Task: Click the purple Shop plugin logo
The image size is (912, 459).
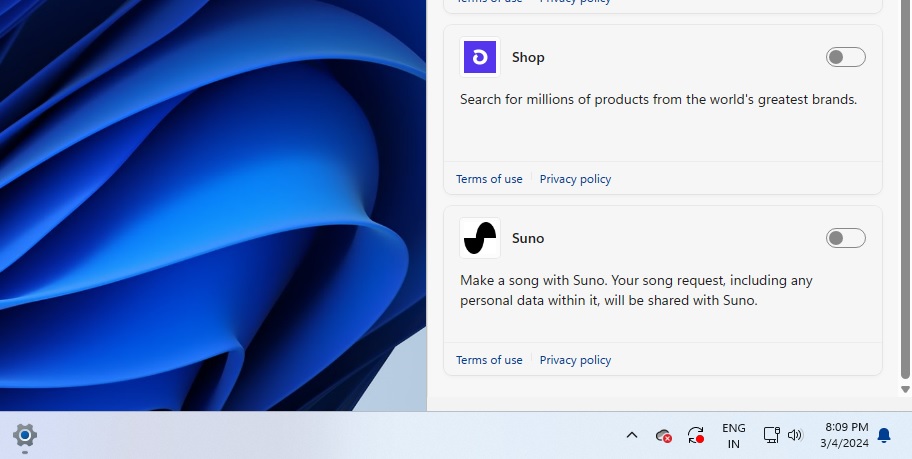Action: pos(480,58)
